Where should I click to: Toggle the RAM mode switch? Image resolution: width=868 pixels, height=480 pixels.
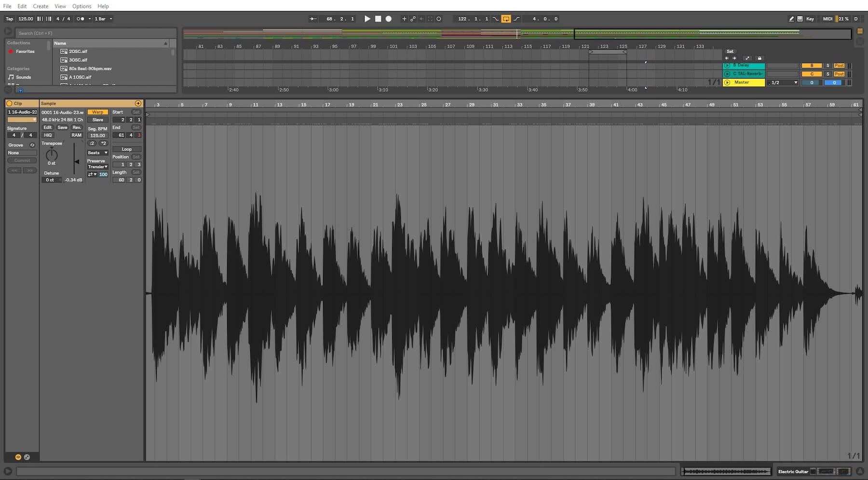76,135
